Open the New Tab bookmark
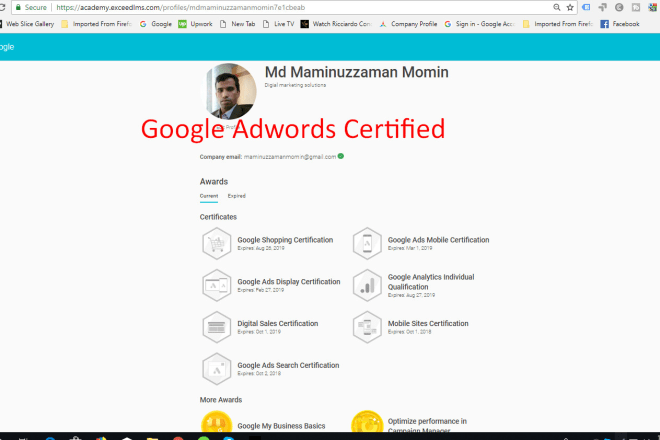The height and width of the screenshot is (440, 660). [237, 24]
